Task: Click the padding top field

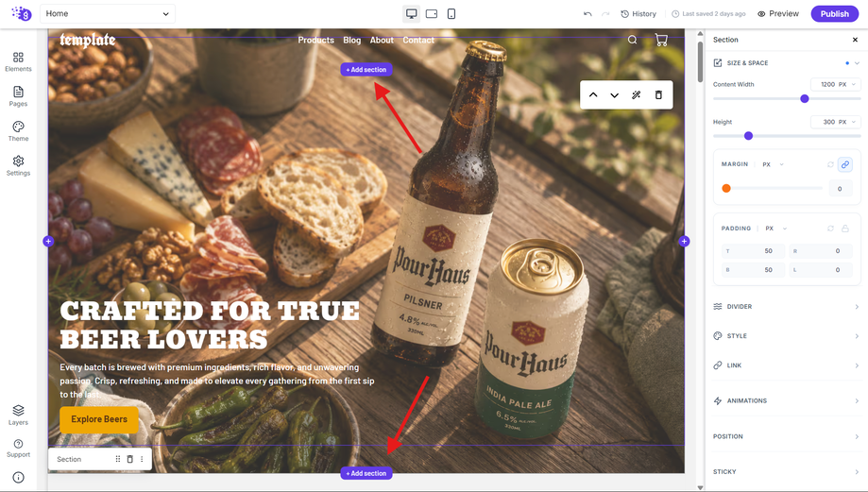Action: (754, 250)
